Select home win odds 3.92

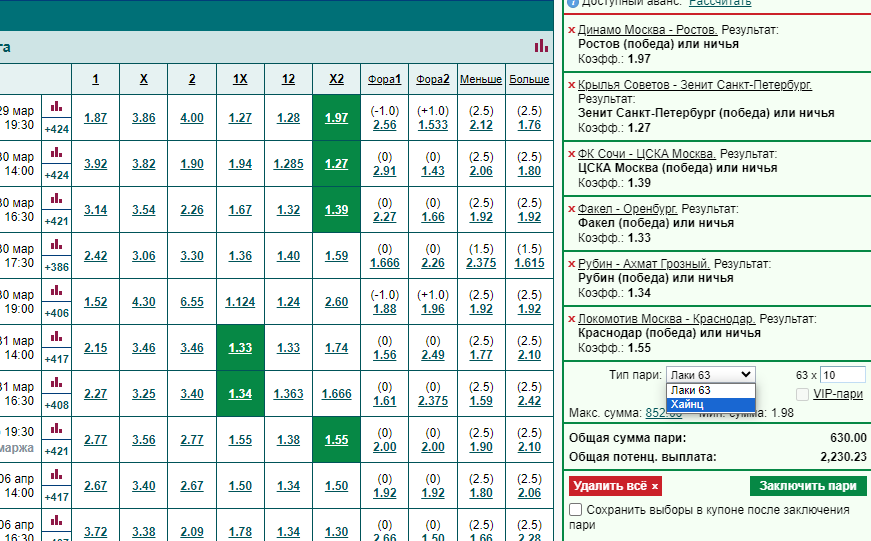(96, 164)
